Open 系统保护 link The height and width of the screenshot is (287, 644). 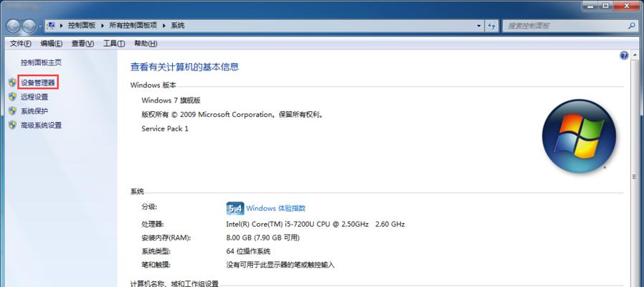[34, 111]
